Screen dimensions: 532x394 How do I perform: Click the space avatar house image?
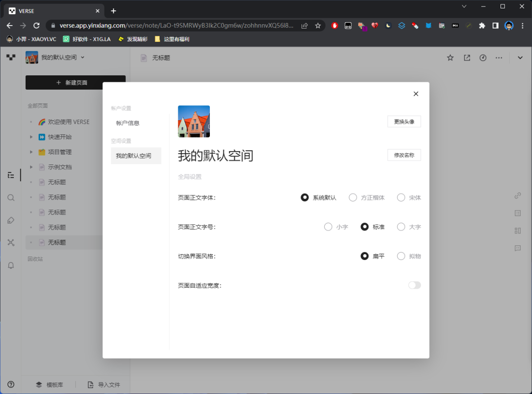(x=194, y=122)
